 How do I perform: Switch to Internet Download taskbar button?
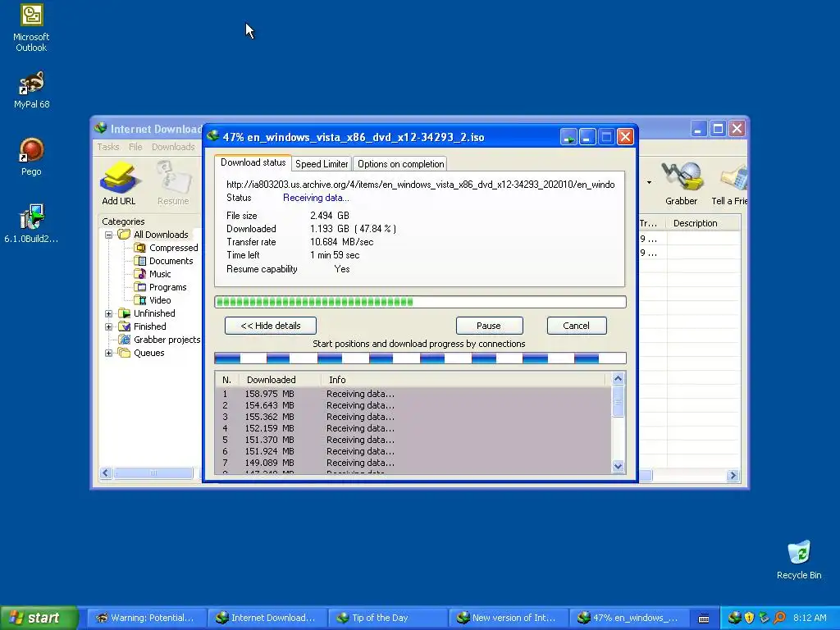(267, 618)
